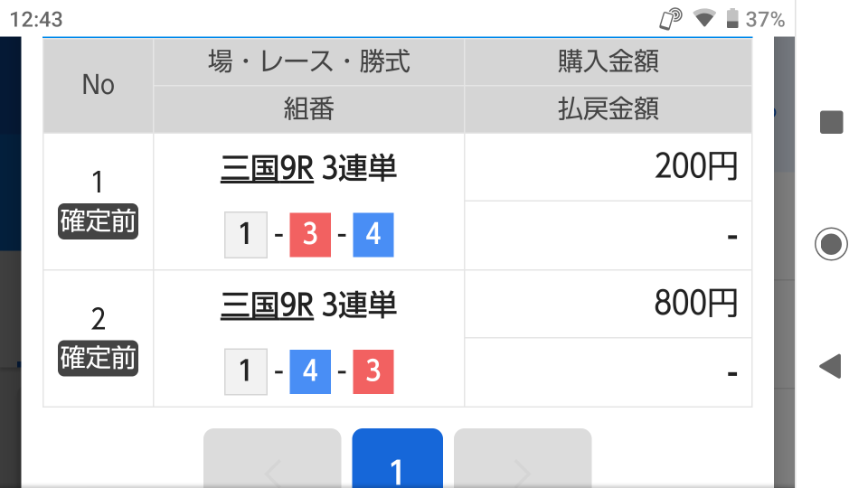Viewport: 868px width, 488px height.
Task: Tap the Android recent apps square button
Action: click(832, 122)
